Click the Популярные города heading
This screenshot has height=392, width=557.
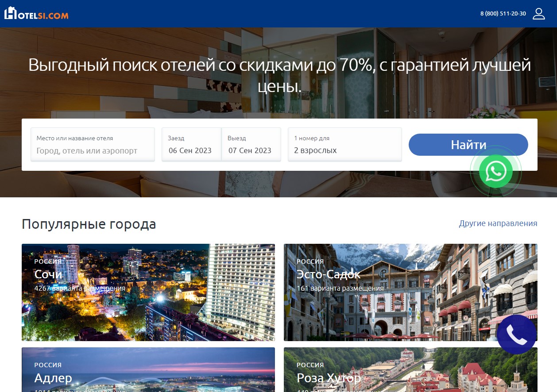click(89, 224)
